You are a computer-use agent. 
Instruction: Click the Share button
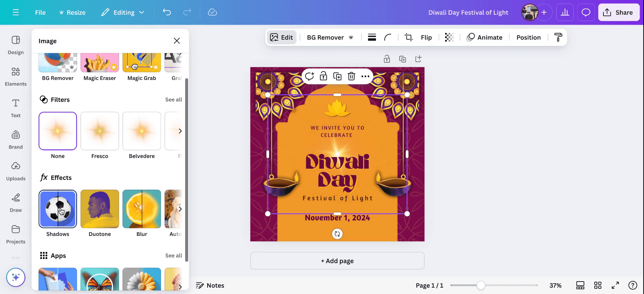pyautogui.click(x=619, y=12)
